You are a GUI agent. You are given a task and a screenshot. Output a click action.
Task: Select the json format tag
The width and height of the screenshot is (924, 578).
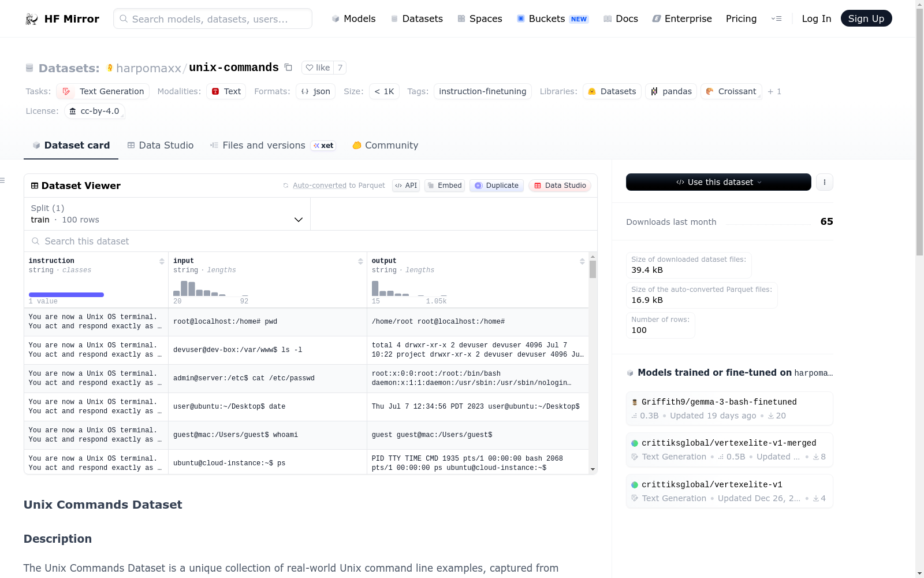pyautogui.click(x=315, y=91)
